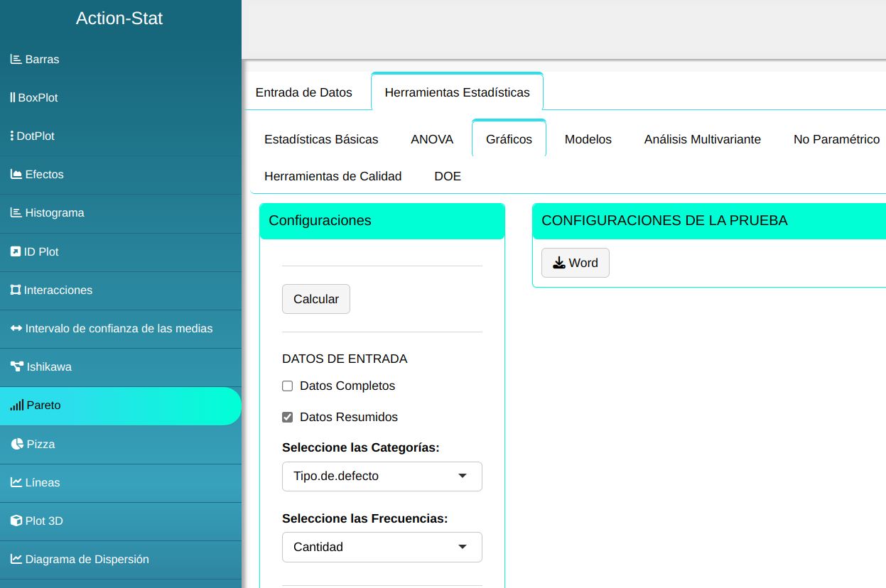The image size is (886, 588).
Task: Open ID Plot sidebar icon
Action: 15,252
